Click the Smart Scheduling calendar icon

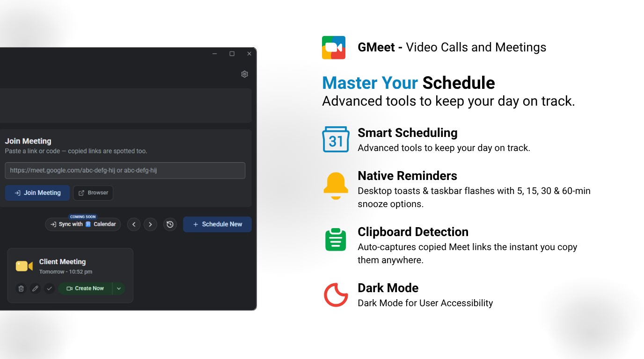pos(336,139)
